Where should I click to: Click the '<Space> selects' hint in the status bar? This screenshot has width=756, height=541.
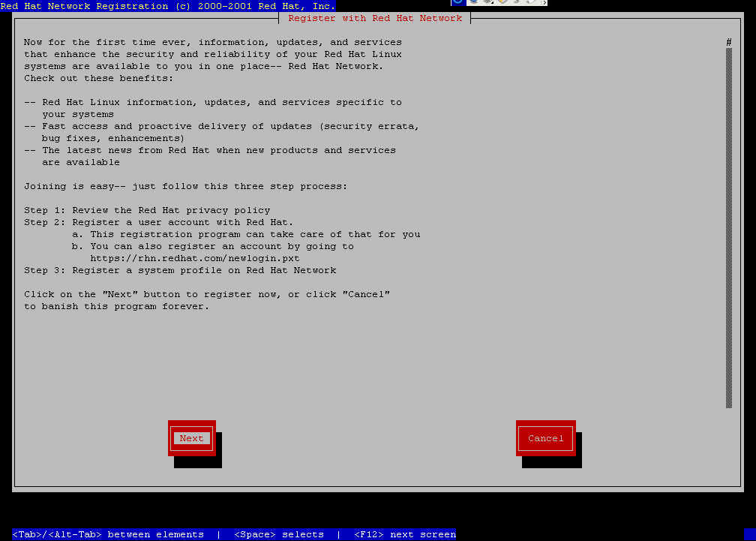pos(279,534)
